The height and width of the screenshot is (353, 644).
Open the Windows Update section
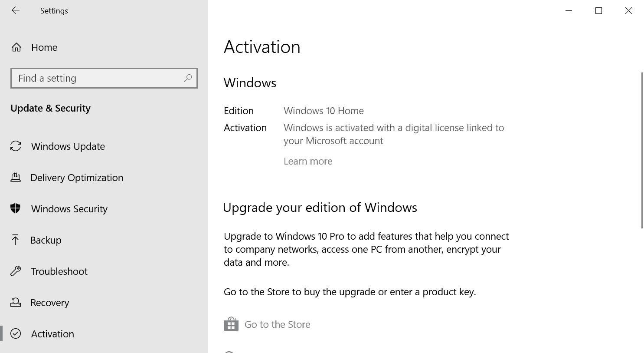coord(68,146)
